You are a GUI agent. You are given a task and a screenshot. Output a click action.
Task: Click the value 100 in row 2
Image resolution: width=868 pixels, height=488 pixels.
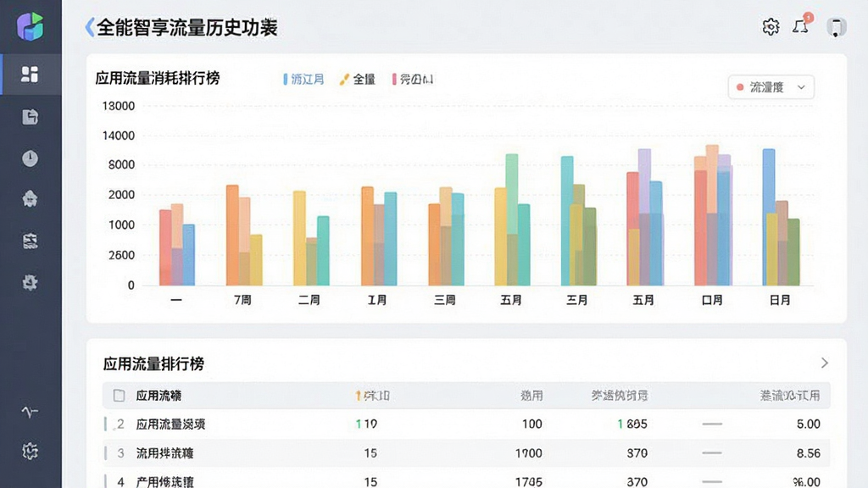(x=532, y=424)
